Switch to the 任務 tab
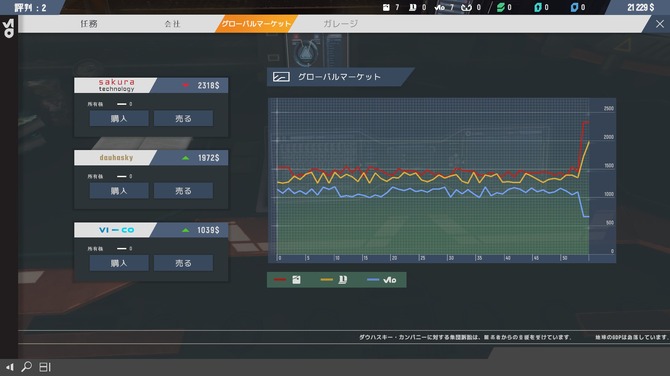The width and height of the screenshot is (670, 376). pos(89,24)
